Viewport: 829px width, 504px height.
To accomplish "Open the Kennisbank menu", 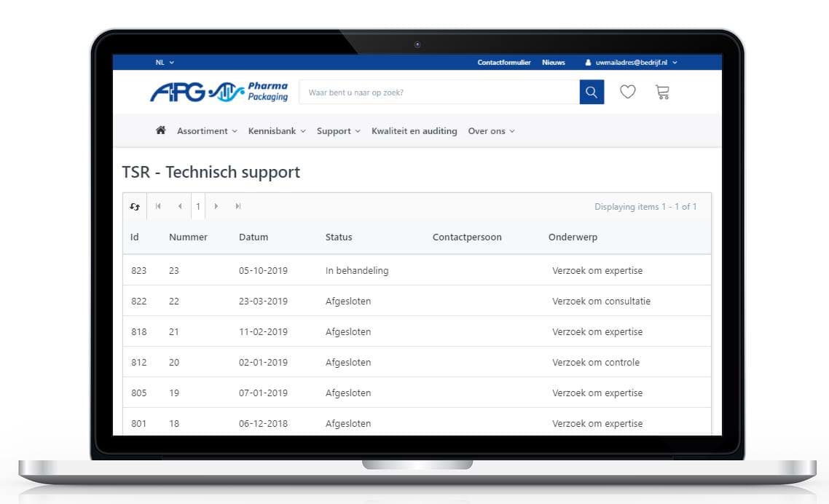I will (x=277, y=131).
